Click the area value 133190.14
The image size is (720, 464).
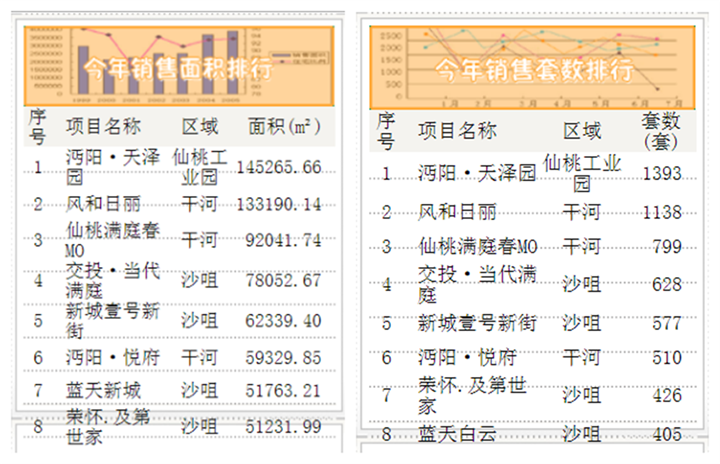pyautogui.click(x=279, y=204)
